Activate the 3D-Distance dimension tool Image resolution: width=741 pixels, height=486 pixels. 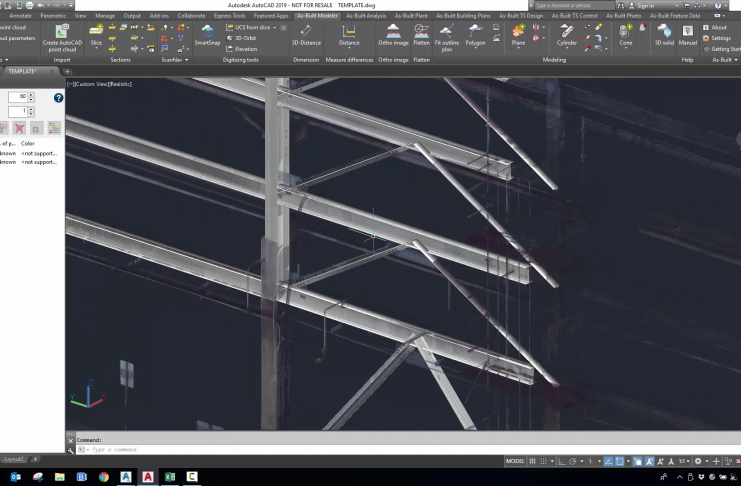(305, 33)
